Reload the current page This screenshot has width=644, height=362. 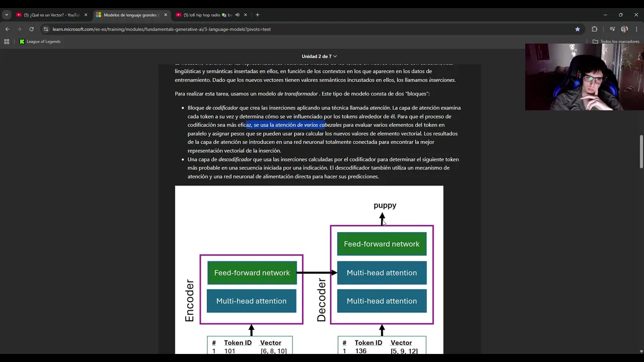[x=31, y=29]
